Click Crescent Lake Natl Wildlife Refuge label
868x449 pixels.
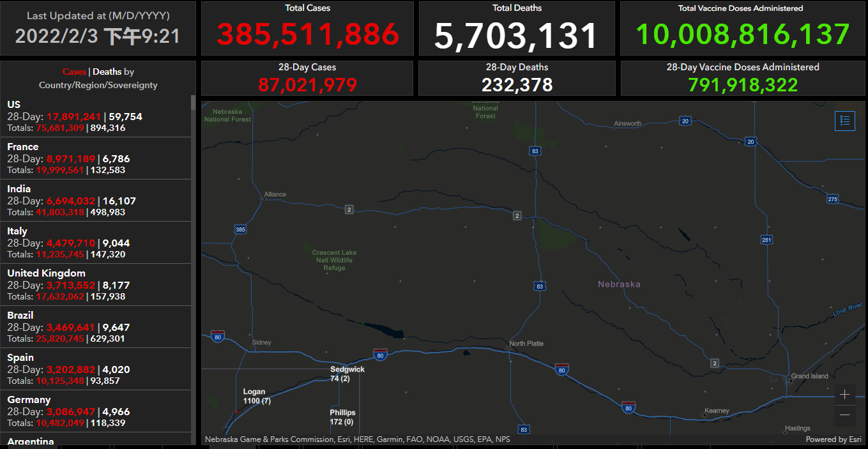pyautogui.click(x=334, y=260)
